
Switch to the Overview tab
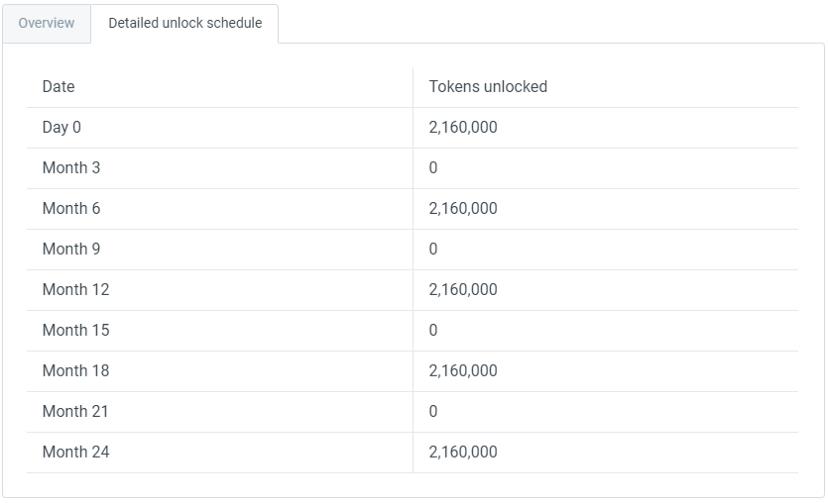[x=46, y=24]
